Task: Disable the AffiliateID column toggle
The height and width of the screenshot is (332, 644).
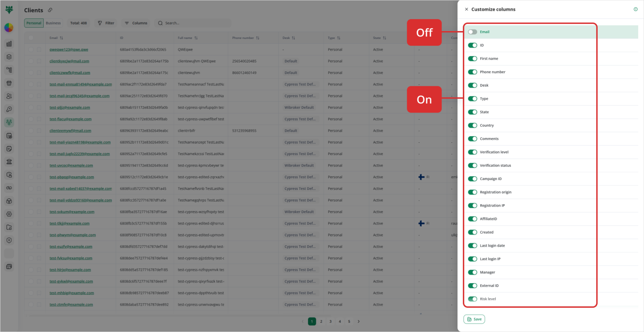Action: coord(473,219)
